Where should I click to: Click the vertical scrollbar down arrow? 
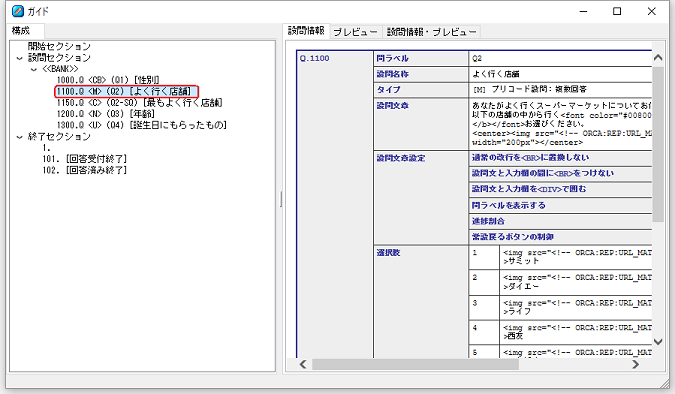[x=658, y=342]
